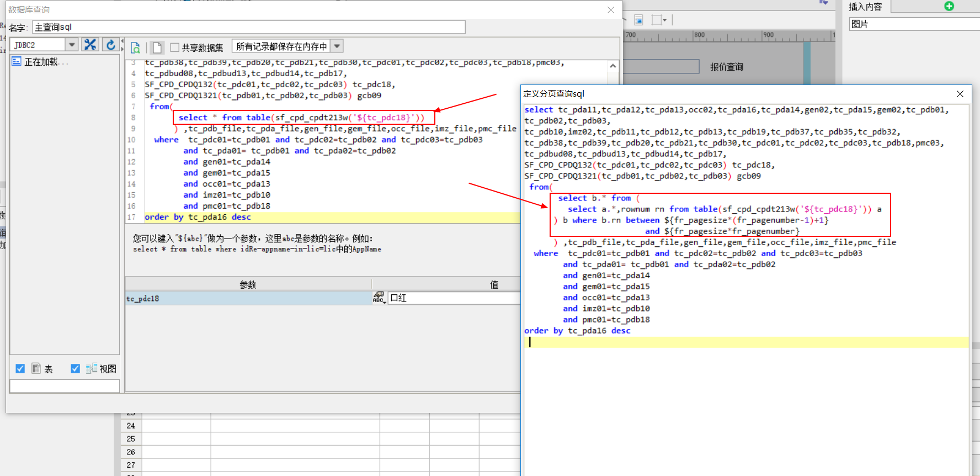This screenshot has width=980, height=476.
Task: Click the 'and gen01=tc_pda14' line in main SQL editor
Action: pos(227,162)
